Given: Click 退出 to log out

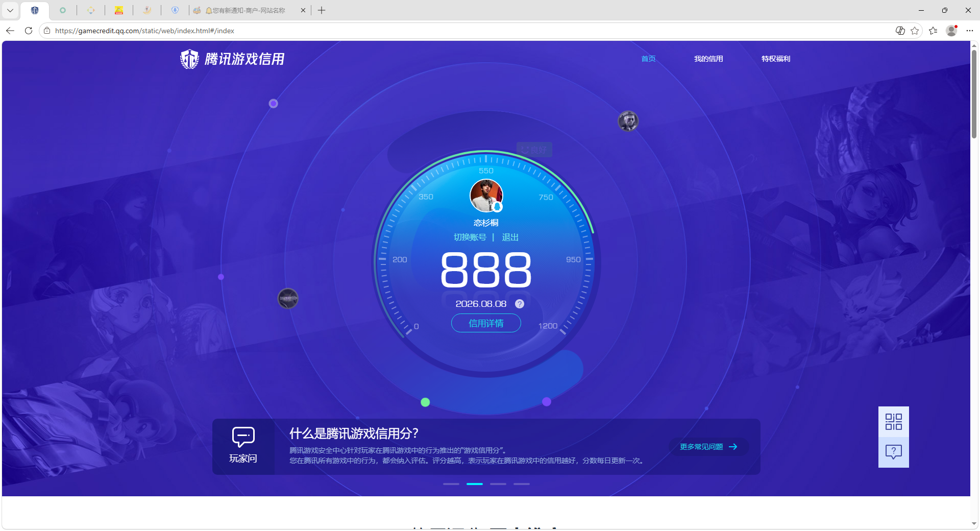Looking at the screenshot, I should 510,237.
